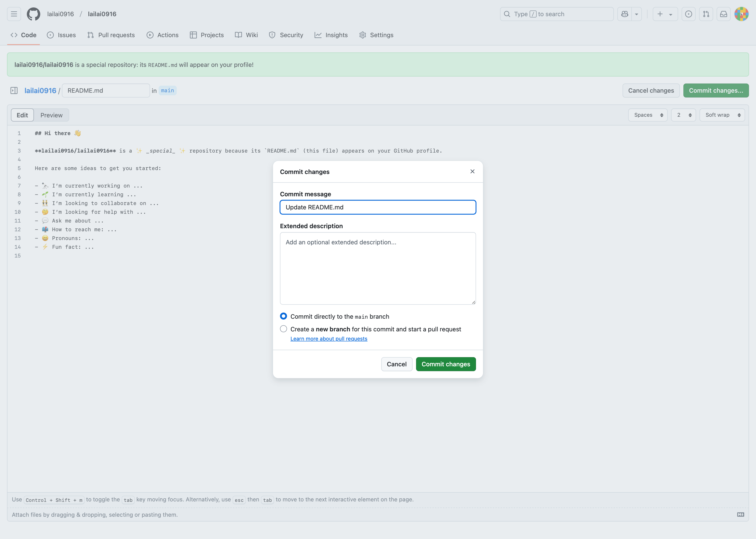Click the GitHub Octocat logo

pyautogui.click(x=33, y=14)
